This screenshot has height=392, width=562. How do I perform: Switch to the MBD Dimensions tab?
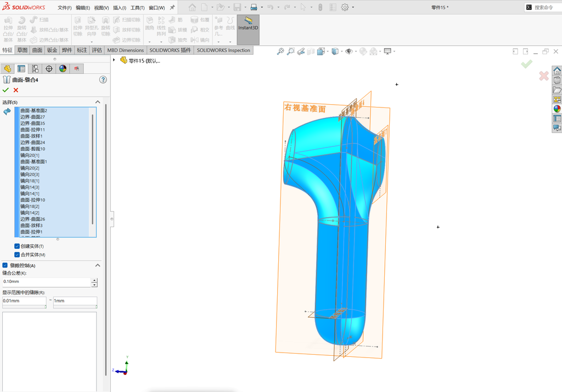(126, 50)
